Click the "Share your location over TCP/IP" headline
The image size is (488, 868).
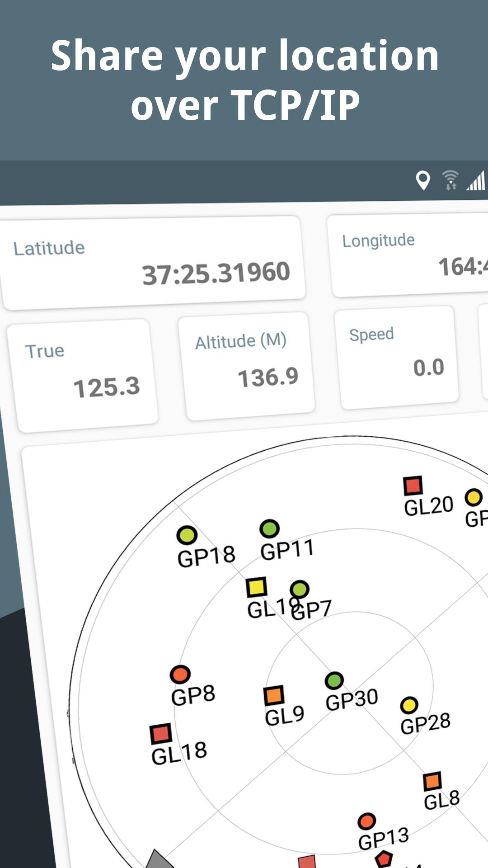tap(244, 80)
